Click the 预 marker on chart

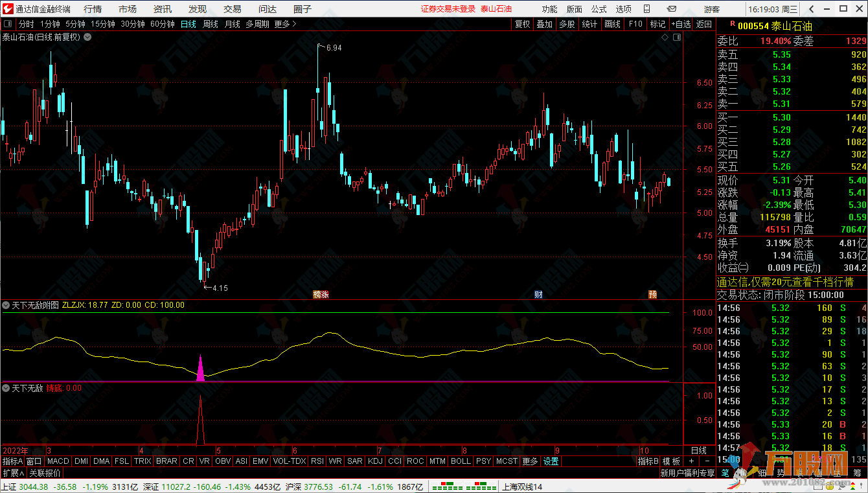coord(652,294)
